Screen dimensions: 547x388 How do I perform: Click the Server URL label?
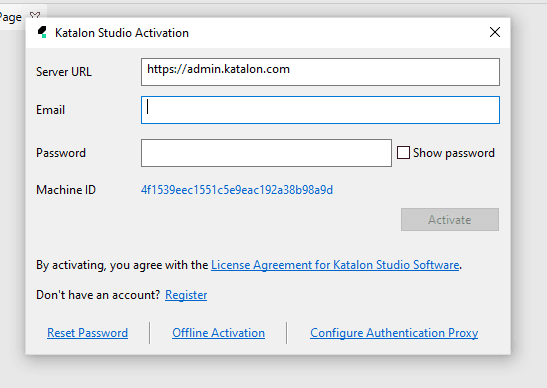click(64, 72)
